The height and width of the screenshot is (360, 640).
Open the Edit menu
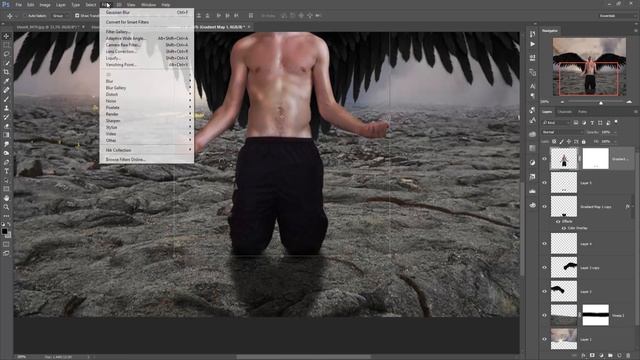[x=31, y=4]
